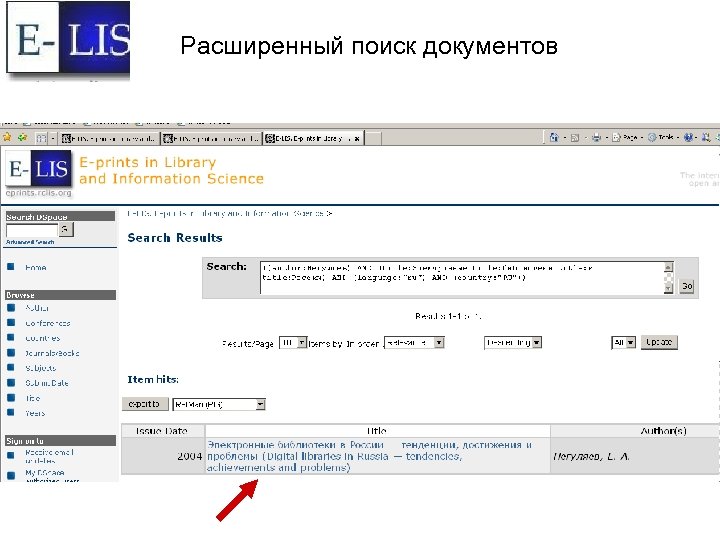Click the Title column header
The height and width of the screenshot is (540, 720).
pyautogui.click(x=377, y=431)
